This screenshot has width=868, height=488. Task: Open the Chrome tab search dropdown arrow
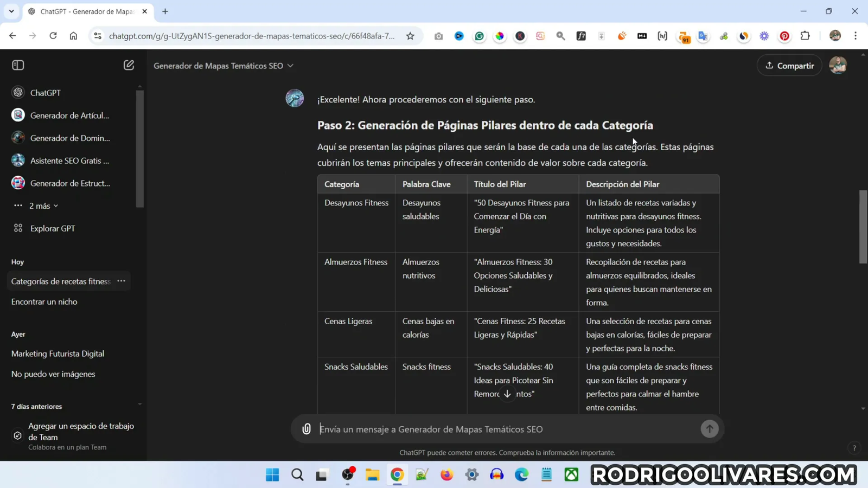click(x=11, y=11)
